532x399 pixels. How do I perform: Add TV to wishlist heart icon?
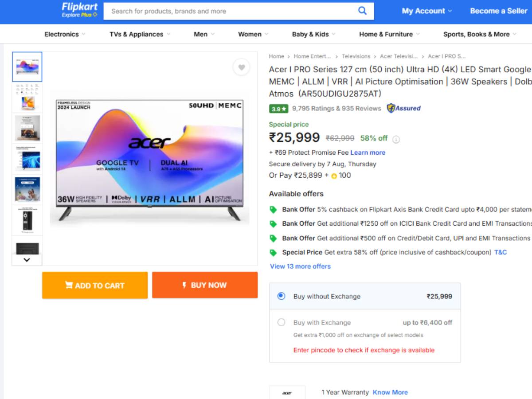tap(241, 67)
